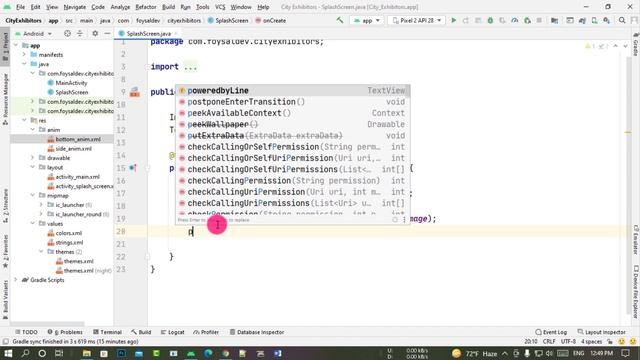
Task: Open the Problems tool window
Action: (x=65, y=332)
